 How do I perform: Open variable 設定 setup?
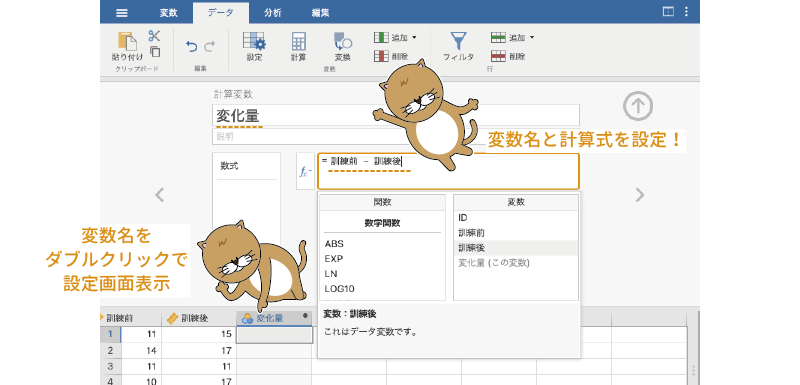click(254, 46)
